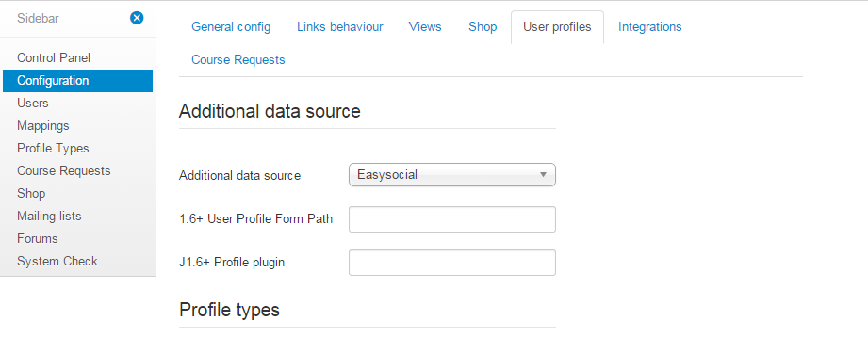Select Configuration in the sidebar
868x353 pixels.
tap(77, 81)
